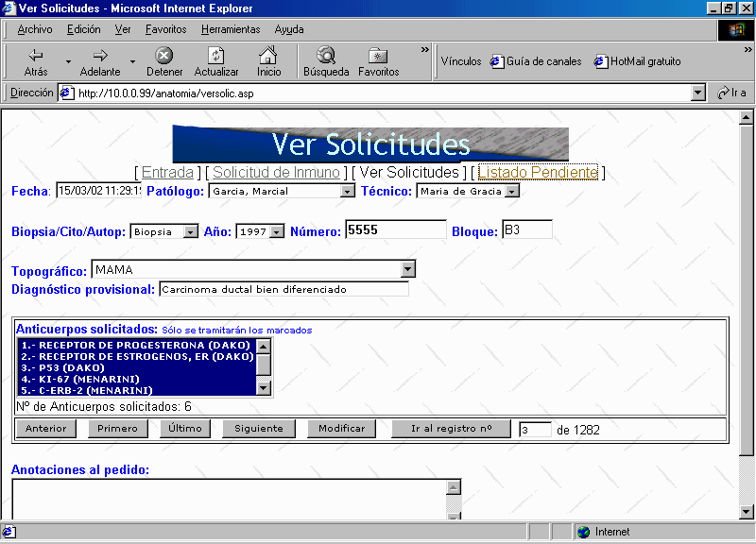The width and height of the screenshot is (756, 544).
Task: Click the Atrás back arrow icon
Action: point(36,56)
